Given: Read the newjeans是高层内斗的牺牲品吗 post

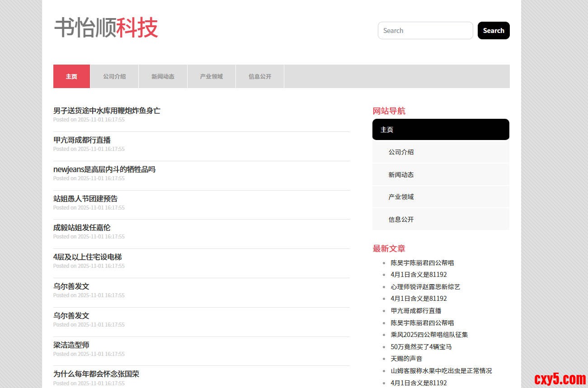Looking at the screenshot, I should (104, 169).
